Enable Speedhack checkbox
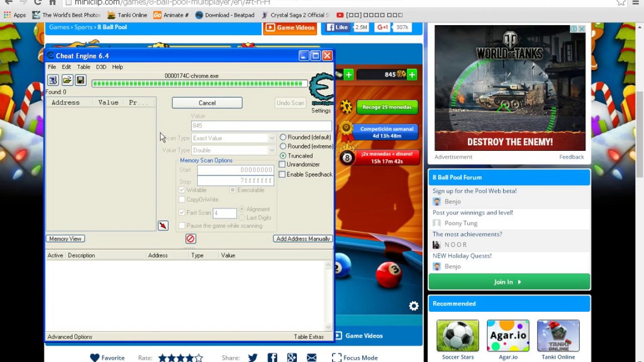 (282, 174)
